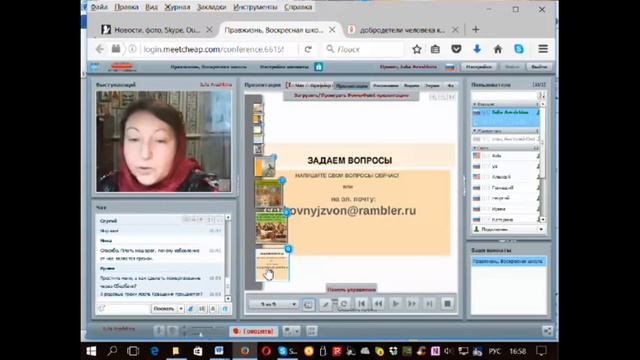Reload the page with the refresh icon
Screen dimensions: 640x360
click(308, 49)
